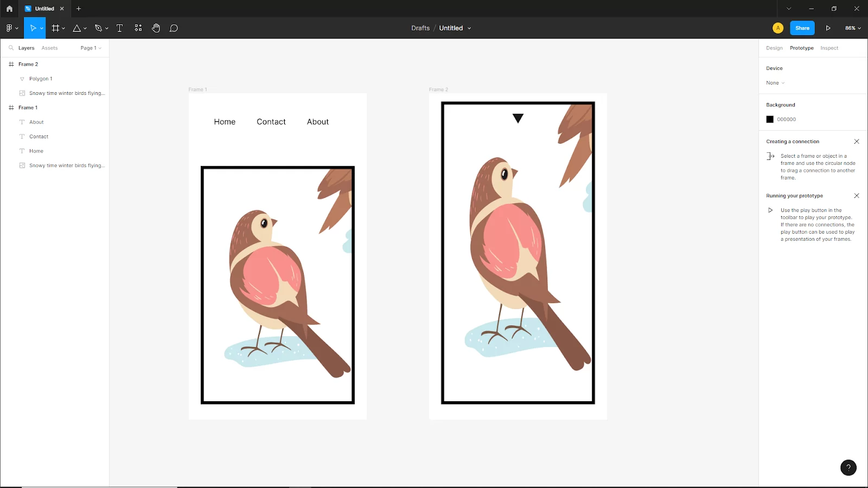Go to the Figma home tab

pos(9,9)
